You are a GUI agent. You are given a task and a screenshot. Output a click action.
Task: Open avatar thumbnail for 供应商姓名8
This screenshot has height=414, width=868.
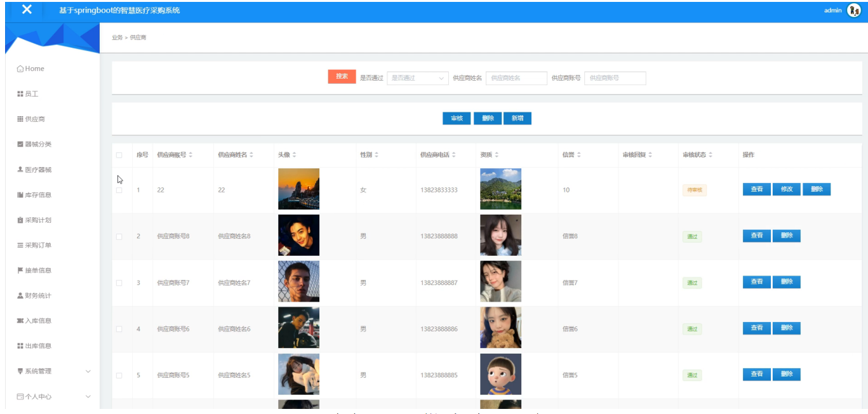click(x=298, y=236)
